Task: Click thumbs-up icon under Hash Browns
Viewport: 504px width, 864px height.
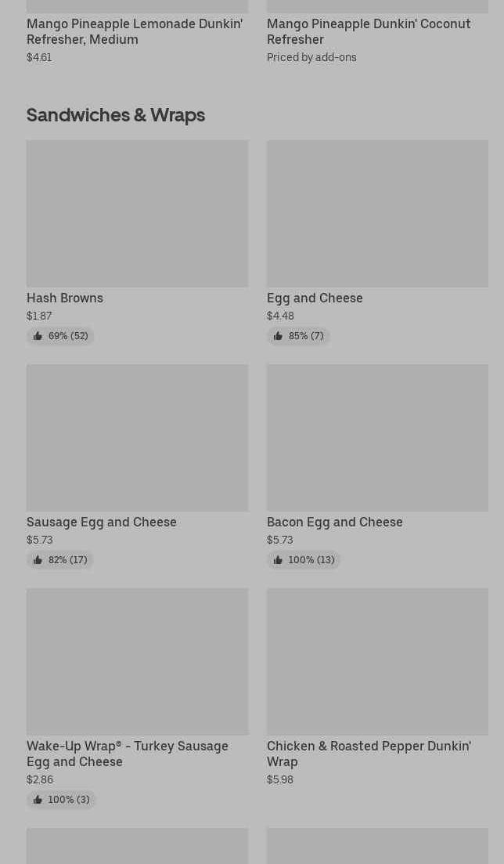Action: click(x=38, y=336)
